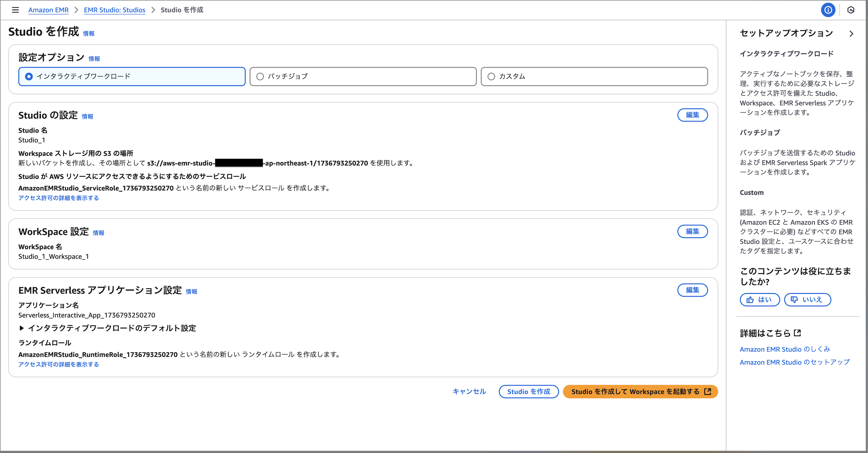Edit the EMR Serverless アプリケーション設定 section

coord(692,290)
